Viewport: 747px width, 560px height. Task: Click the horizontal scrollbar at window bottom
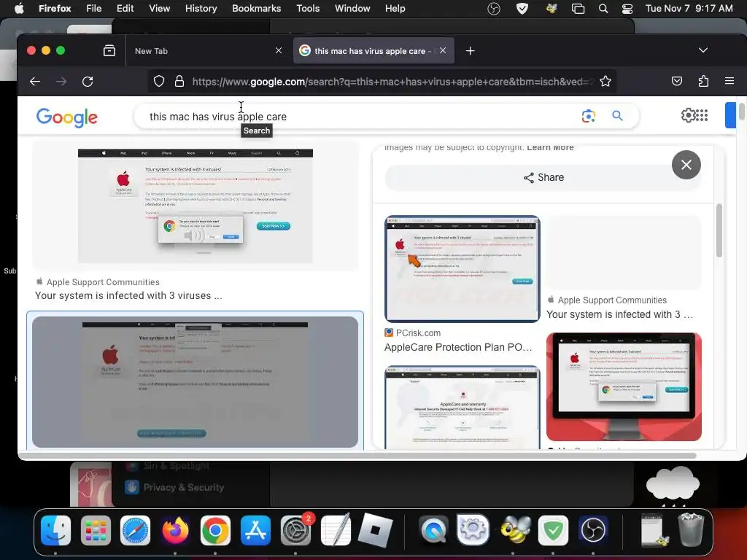click(357, 456)
